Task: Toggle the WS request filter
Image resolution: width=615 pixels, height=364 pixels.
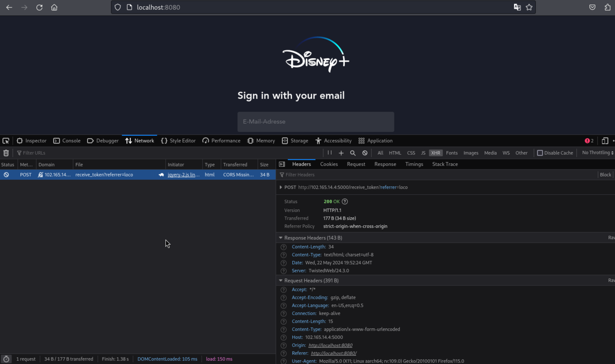Action: tap(506, 153)
